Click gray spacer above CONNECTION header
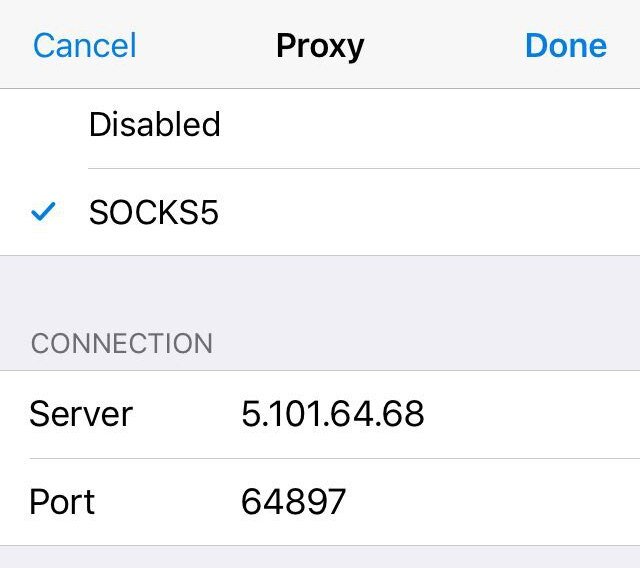Screen dimensions: 640x568 pos(320,290)
